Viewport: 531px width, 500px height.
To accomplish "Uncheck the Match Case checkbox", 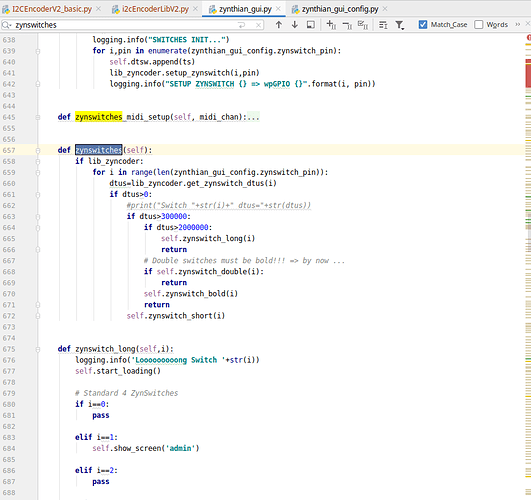I will [423, 24].
